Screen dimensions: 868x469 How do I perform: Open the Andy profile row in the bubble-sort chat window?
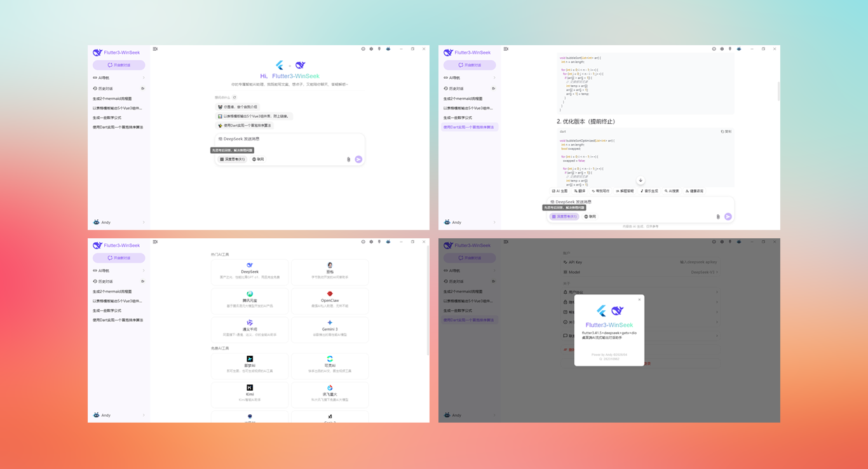click(470, 222)
